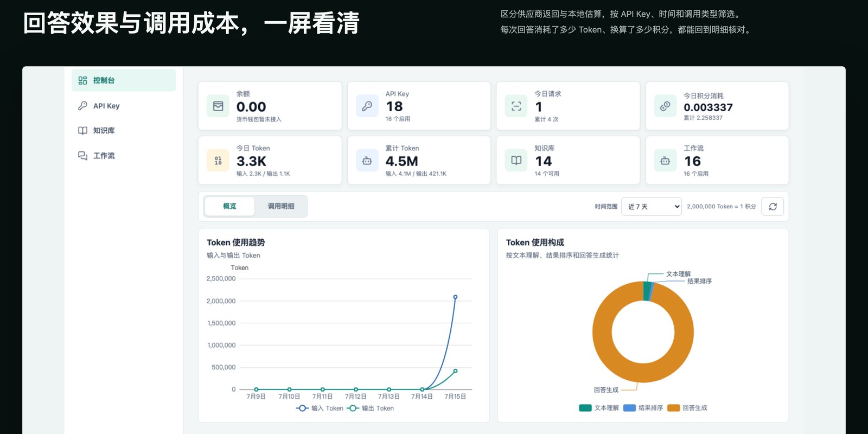
Task: Click the key icon on API Key card
Action: [367, 106]
